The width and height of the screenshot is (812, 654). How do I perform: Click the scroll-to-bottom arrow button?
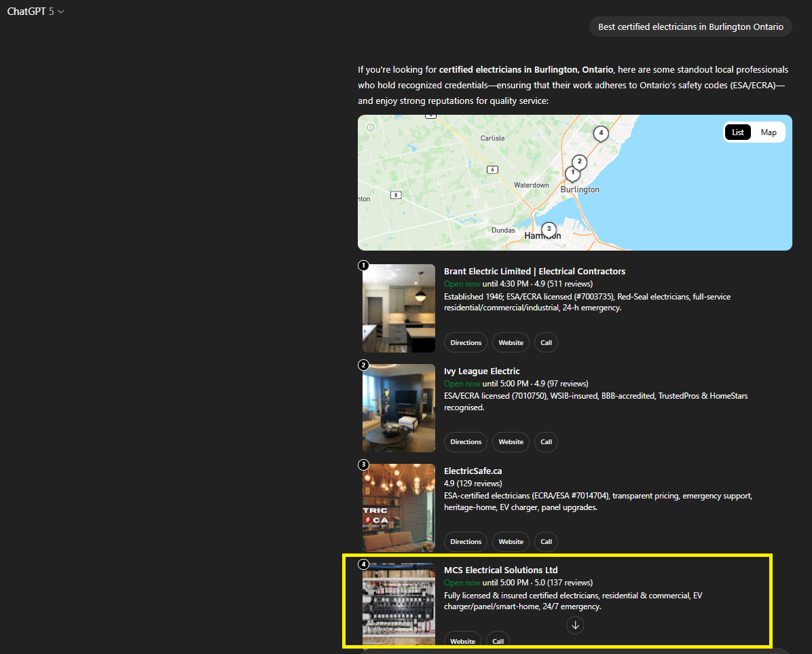click(x=575, y=625)
